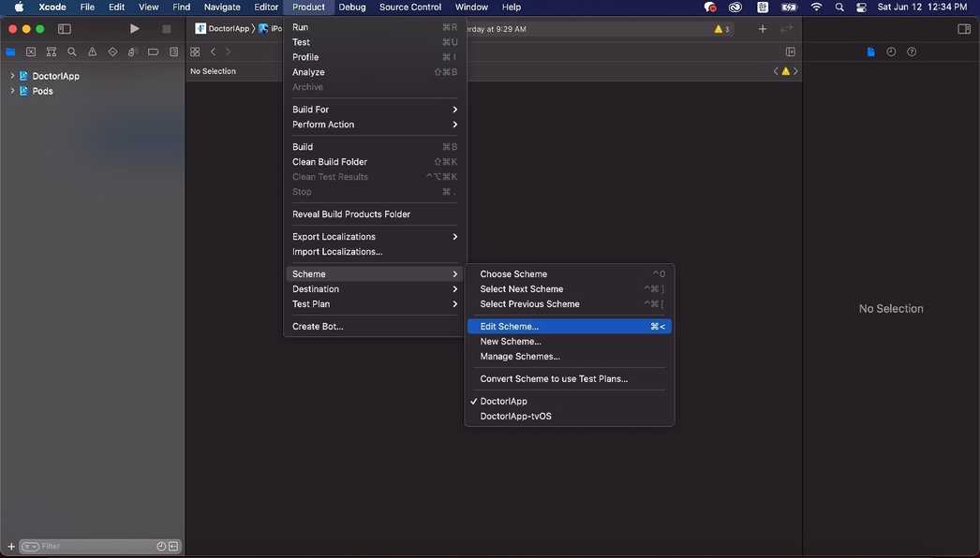The image size is (980, 558).
Task: Select Clean Build Folder
Action: coord(375,162)
